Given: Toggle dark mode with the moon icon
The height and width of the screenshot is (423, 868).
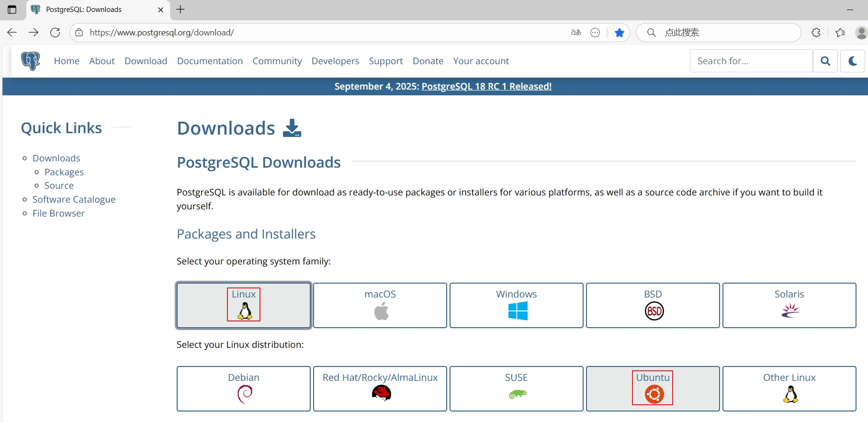Looking at the screenshot, I should click(853, 61).
